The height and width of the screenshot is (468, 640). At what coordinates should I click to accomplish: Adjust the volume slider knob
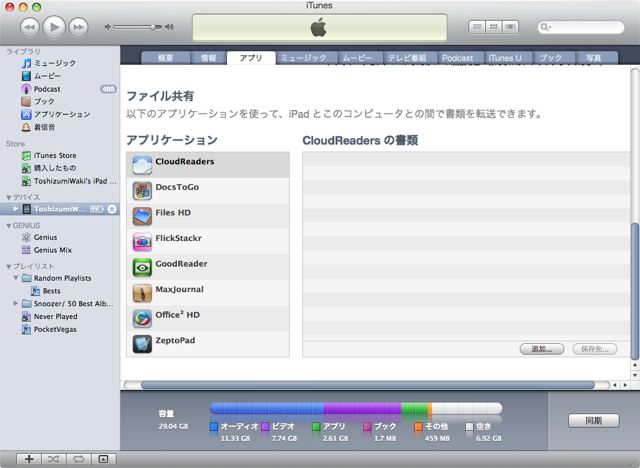(153, 27)
